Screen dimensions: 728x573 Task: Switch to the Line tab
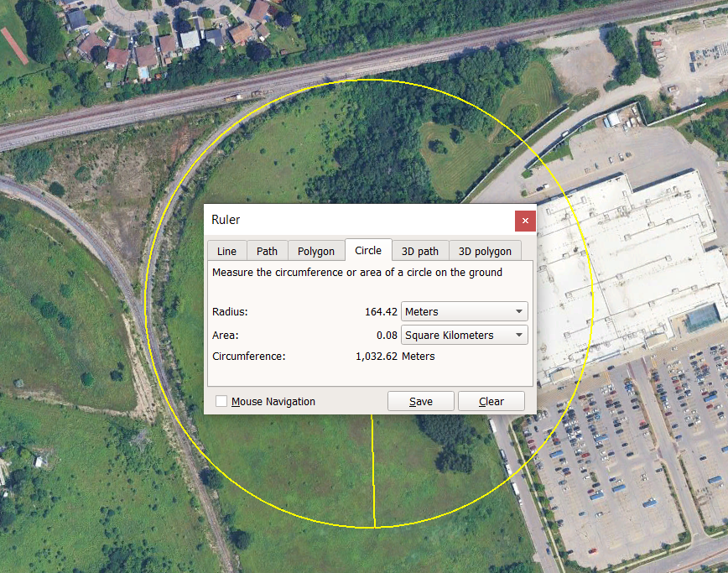click(x=226, y=251)
